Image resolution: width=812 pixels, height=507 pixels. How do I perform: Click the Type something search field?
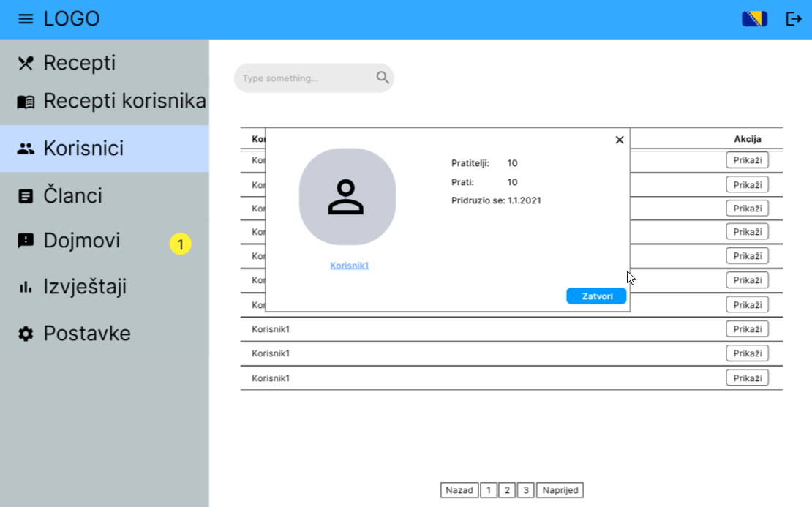tap(304, 78)
